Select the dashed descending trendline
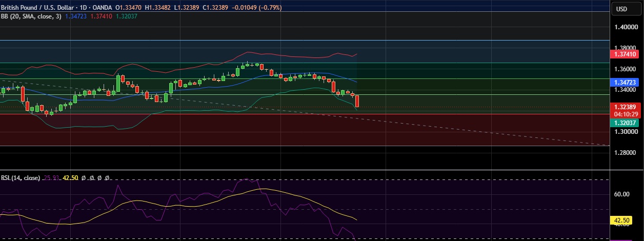 click(x=461, y=129)
